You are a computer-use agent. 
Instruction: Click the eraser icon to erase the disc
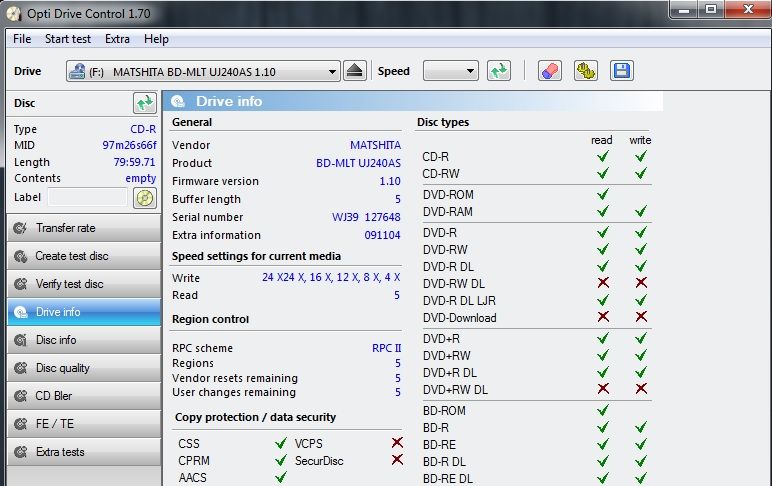tap(549, 71)
